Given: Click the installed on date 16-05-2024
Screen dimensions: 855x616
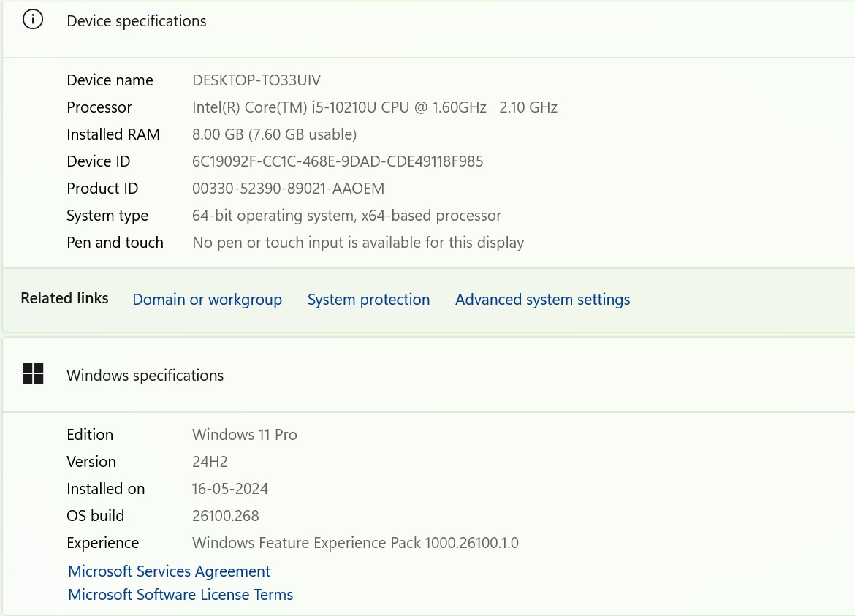Looking at the screenshot, I should tap(230, 489).
